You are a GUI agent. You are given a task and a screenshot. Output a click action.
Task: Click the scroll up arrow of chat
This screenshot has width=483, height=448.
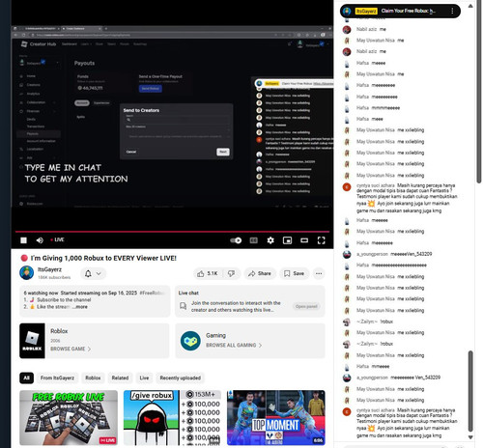click(470, 6)
